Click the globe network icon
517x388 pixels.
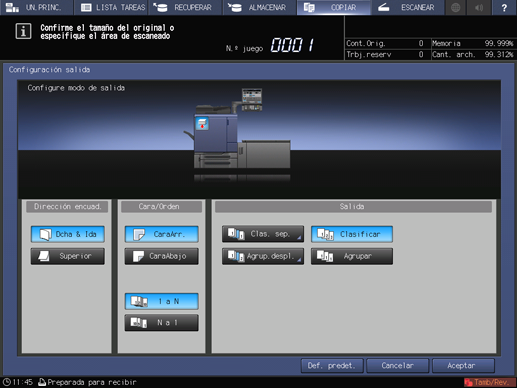point(455,7)
